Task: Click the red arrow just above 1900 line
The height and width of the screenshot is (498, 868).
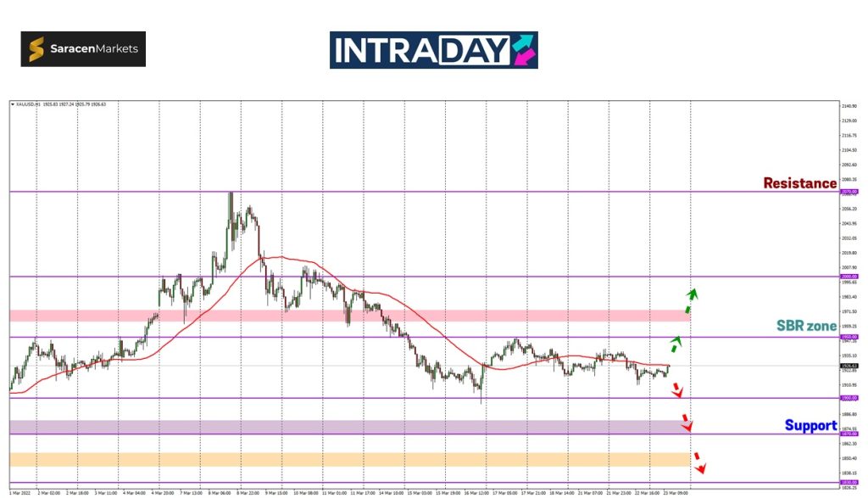Action: (x=677, y=390)
